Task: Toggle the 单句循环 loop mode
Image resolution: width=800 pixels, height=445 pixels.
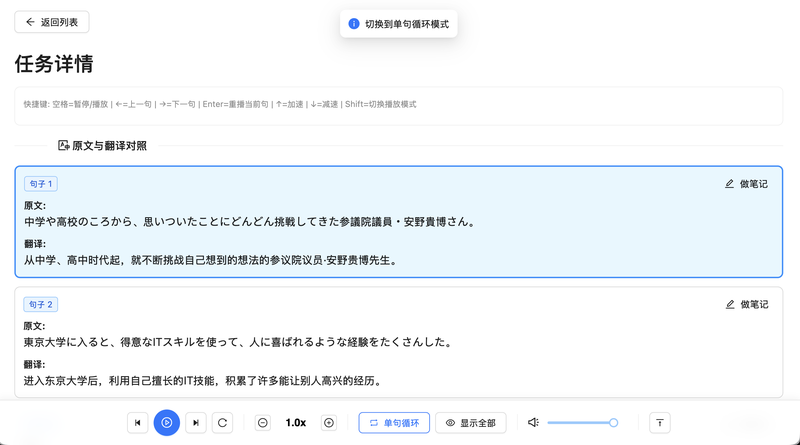Action: (394, 423)
